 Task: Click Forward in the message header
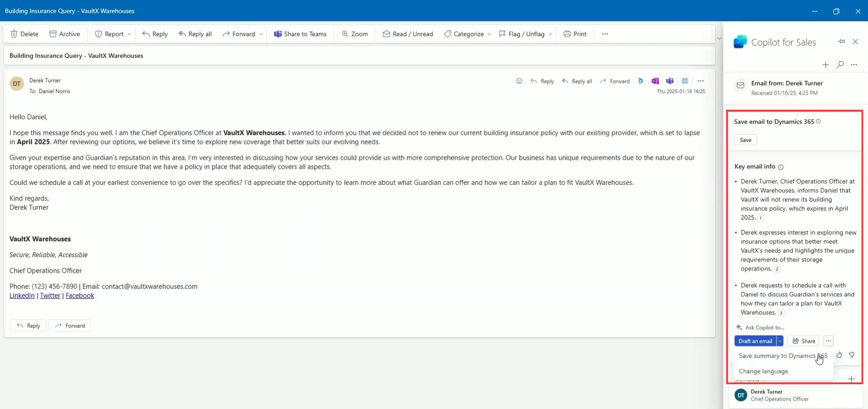click(615, 81)
